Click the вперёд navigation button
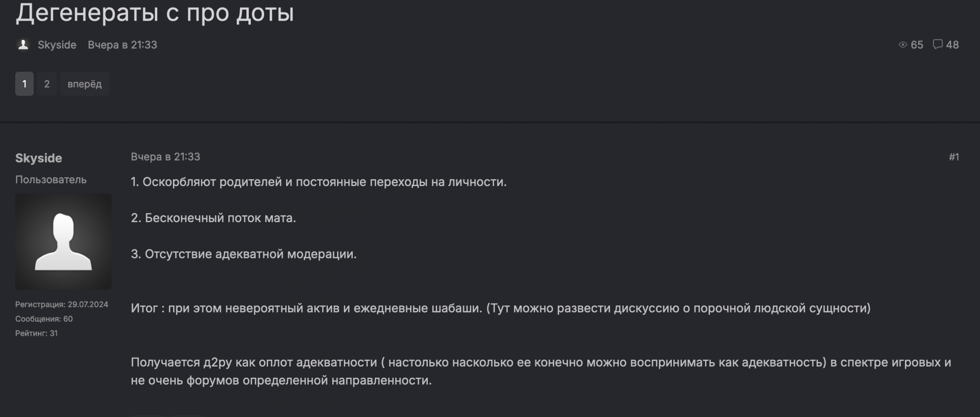 click(x=84, y=84)
